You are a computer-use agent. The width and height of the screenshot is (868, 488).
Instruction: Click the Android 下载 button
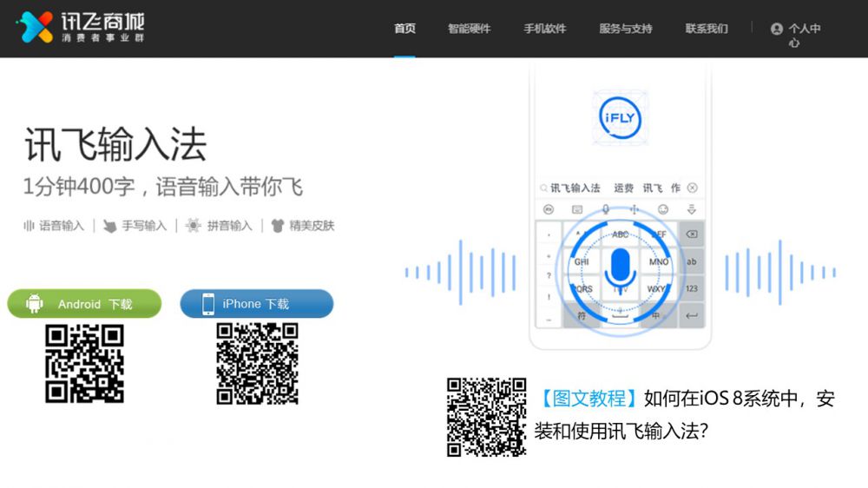click(84, 304)
